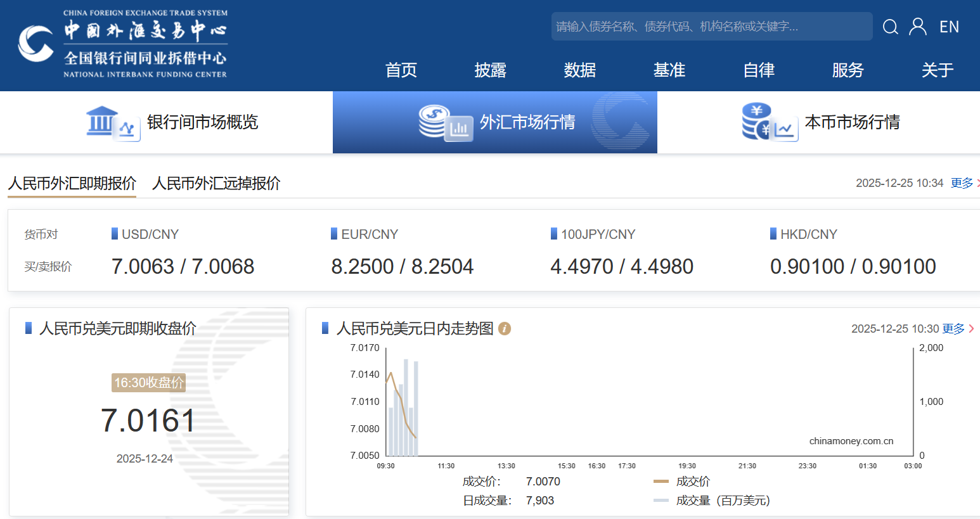The height and width of the screenshot is (519, 980).
Task: Click the bond search input field
Action: click(710, 27)
